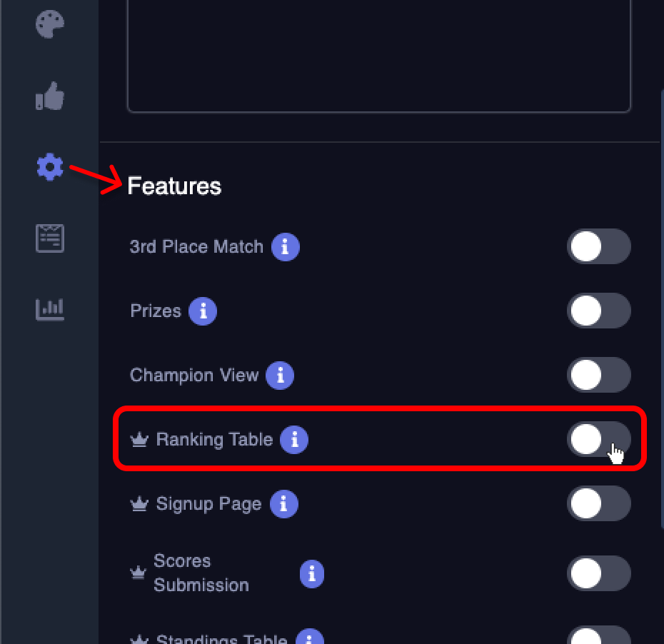The height and width of the screenshot is (644, 664).
Task: Toggle the Standings Table switch
Action: [598, 637]
